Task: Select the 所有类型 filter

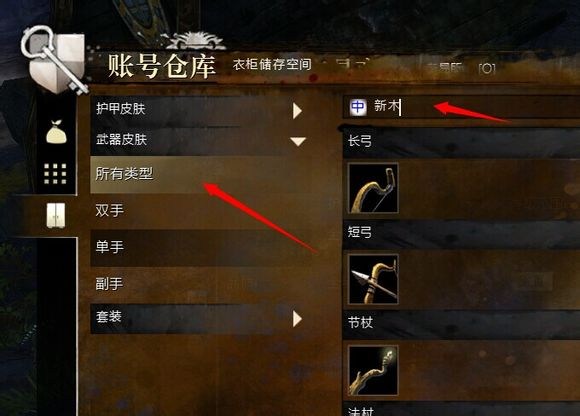Action: click(202, 174)
